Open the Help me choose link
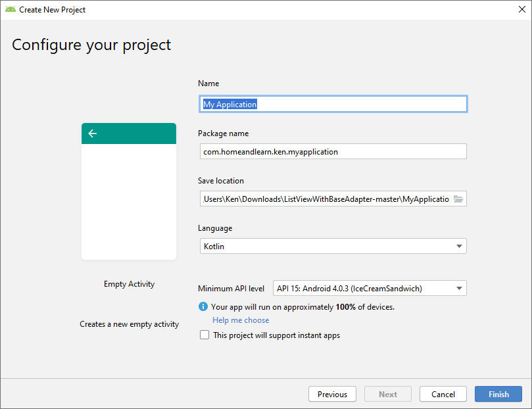The image size is (532, 409). (241, 320)
